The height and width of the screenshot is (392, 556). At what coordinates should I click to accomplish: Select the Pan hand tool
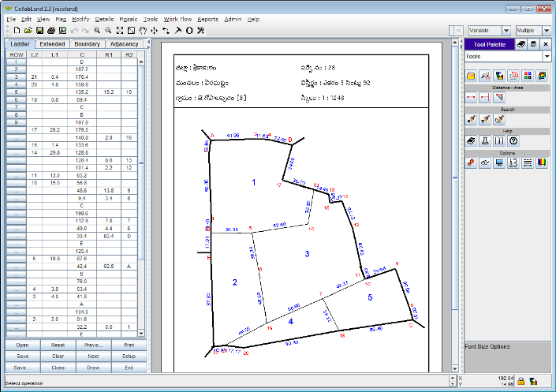click(143, 31)
